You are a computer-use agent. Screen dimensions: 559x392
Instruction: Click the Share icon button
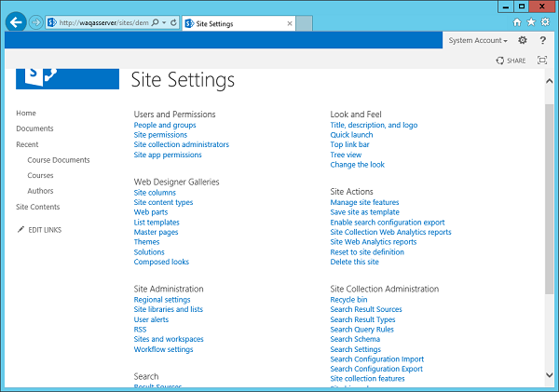tap(511, 60)
